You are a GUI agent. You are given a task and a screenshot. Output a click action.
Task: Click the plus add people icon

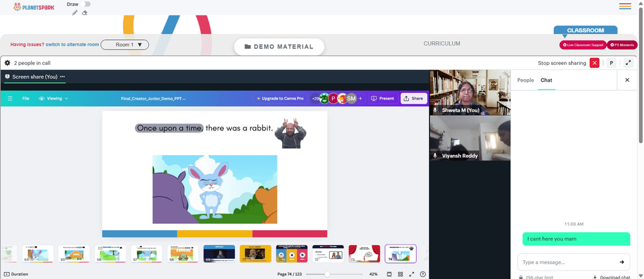(x=361, y=98)
